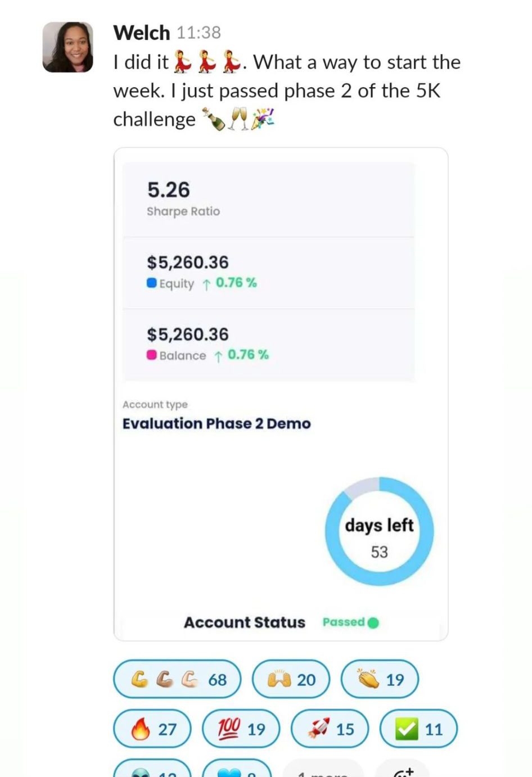React with the rocket emoji
This screenshot has width=532, height=777.
pyautogui.click(x=330, y=729)
